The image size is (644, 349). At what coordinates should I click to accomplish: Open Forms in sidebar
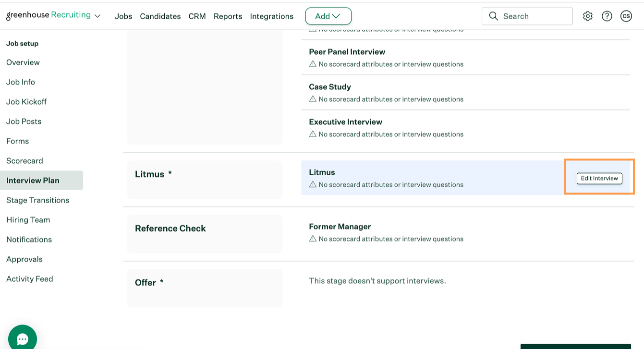coord(18,141)
